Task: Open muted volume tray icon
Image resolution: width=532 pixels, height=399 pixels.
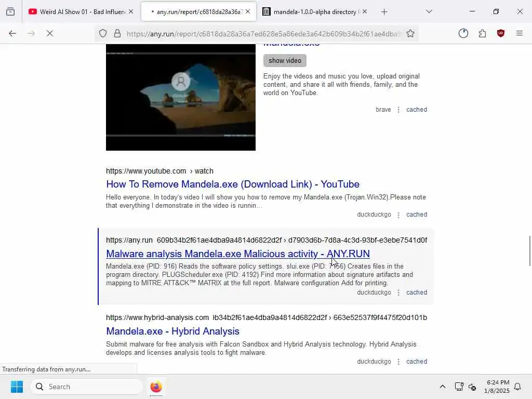Action: (472, 387)
